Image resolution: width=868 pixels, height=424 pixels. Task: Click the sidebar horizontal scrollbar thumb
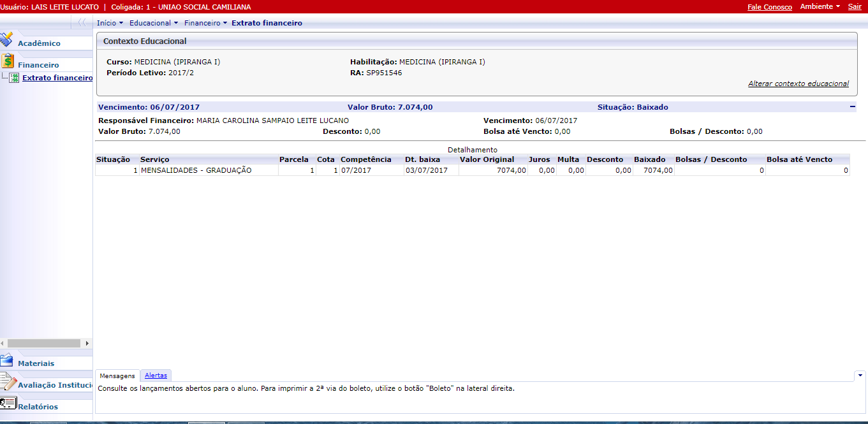click(x=43, y=343)
